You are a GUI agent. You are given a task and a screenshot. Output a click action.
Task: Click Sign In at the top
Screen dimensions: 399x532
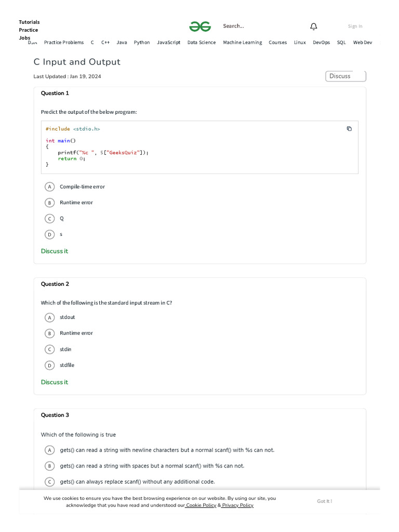click(355, 26)
